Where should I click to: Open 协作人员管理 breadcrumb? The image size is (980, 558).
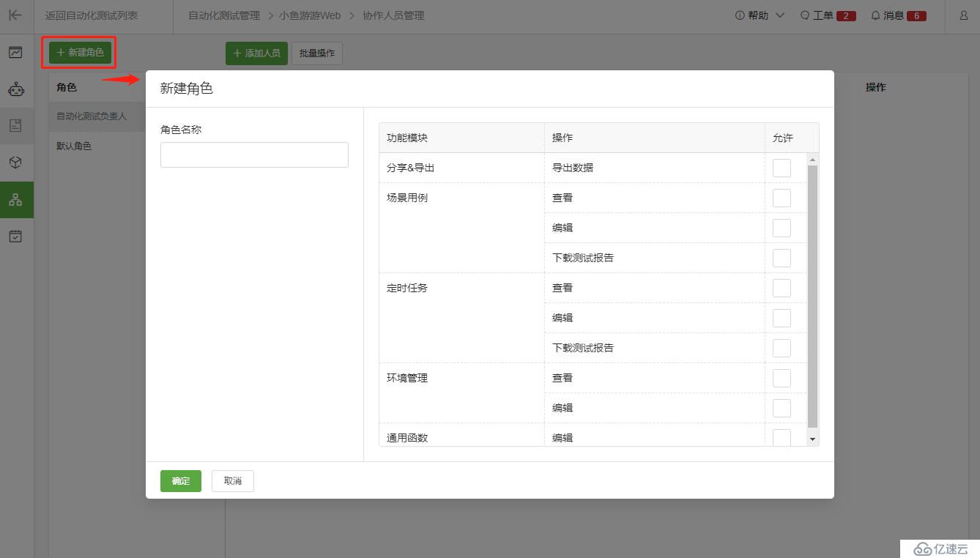[393, 15]
